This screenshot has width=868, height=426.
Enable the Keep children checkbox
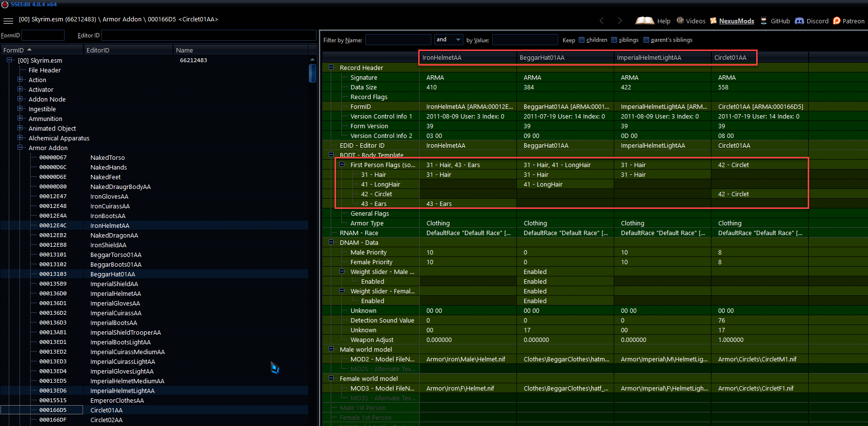click(582, 40)
